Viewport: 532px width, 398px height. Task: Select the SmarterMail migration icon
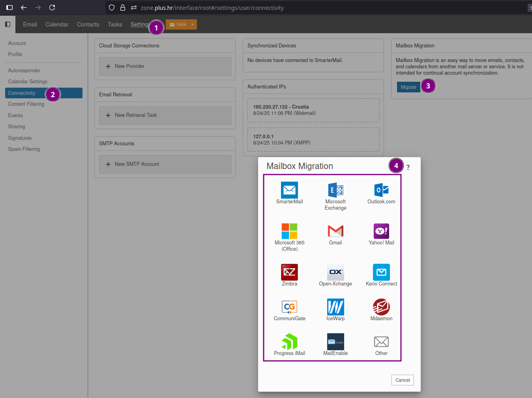[289, 190]
